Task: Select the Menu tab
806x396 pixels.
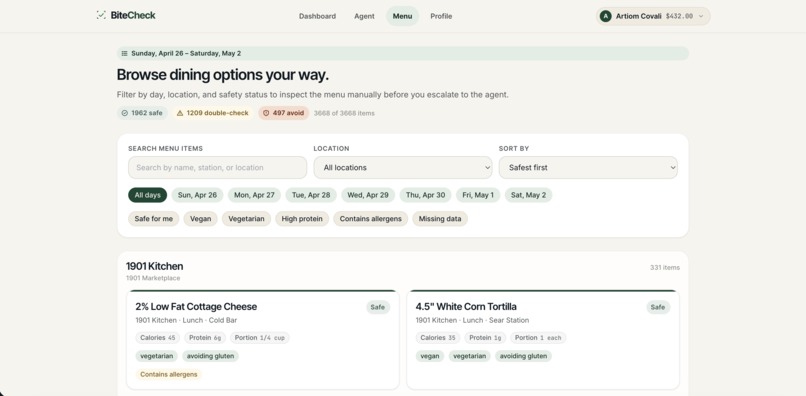Action: [402, 16]
